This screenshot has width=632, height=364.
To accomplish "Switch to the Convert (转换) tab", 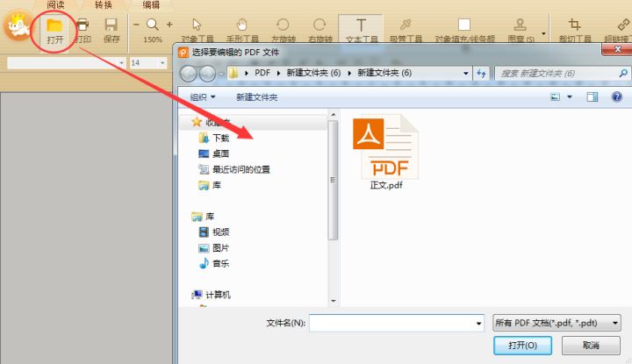I will coord(104,5).
